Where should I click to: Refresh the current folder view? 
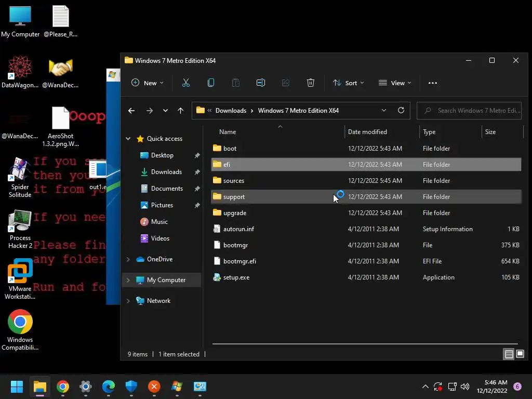pos(401,110)
